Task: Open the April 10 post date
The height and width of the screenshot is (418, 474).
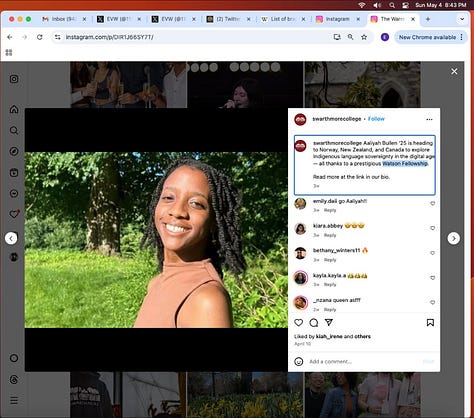Action: (x=302, y=344)
